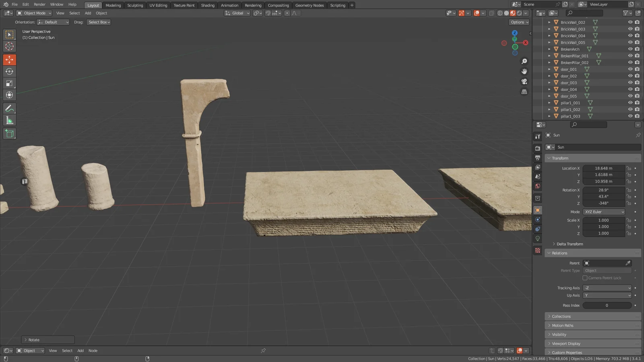The image size is (644, 362).
Task: Switch to the Texture Properties checker tab
Action: [x=537, y=250]
